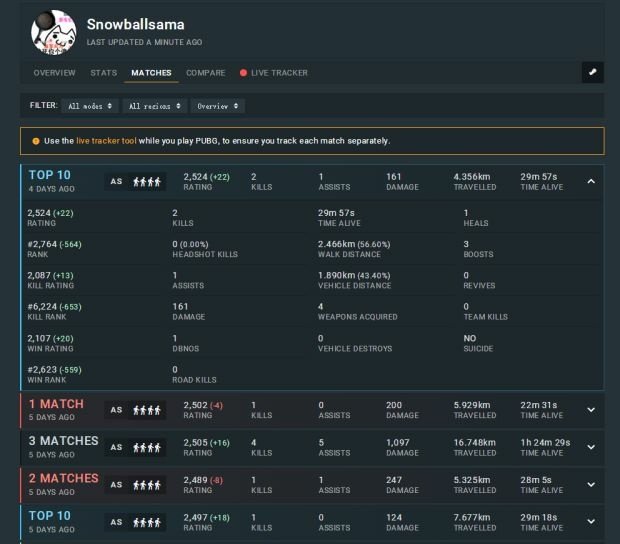
Task: Open the Overview tab
Action: 54,73
